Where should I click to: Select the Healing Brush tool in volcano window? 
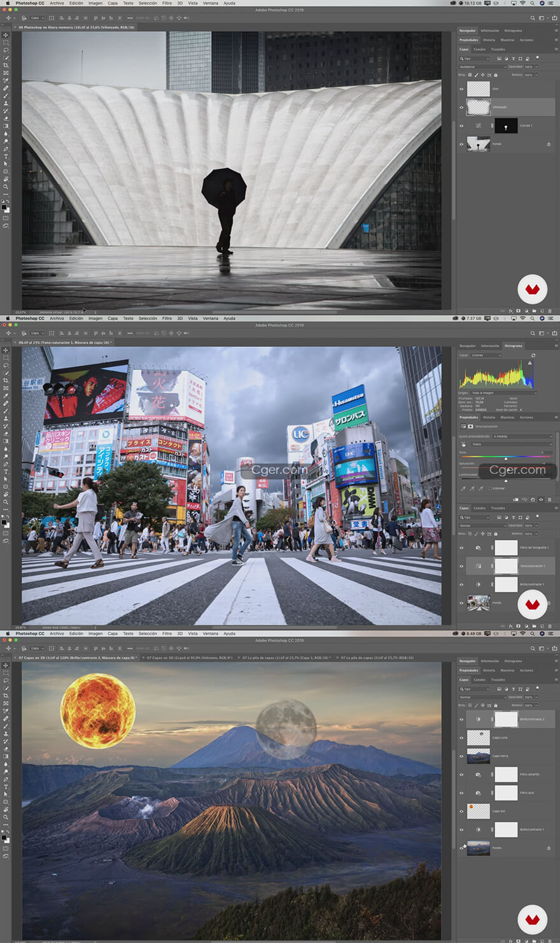(6, 718)
